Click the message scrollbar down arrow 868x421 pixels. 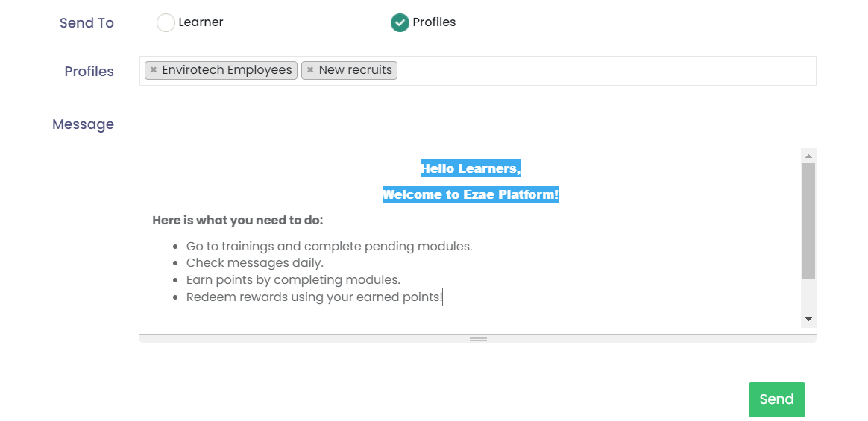[x=808, y=320]
